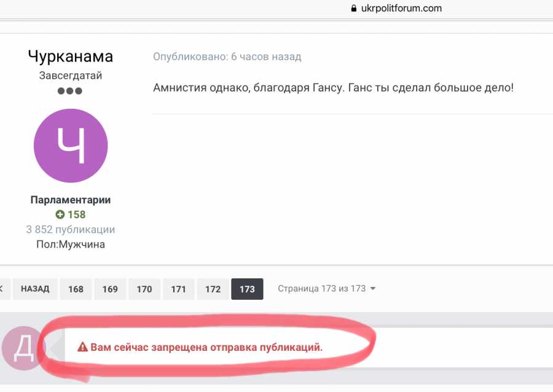Click the НАЗАД pagination button

35,289
